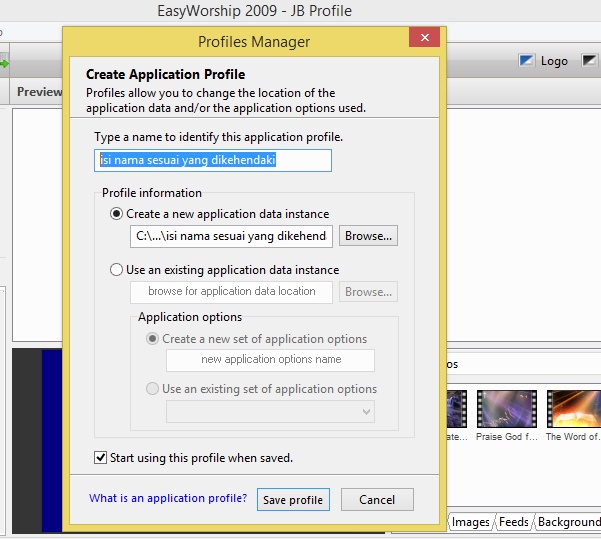The image size is (601, 539).
Task: Switch to the Feeds tab
Action: 514,522
